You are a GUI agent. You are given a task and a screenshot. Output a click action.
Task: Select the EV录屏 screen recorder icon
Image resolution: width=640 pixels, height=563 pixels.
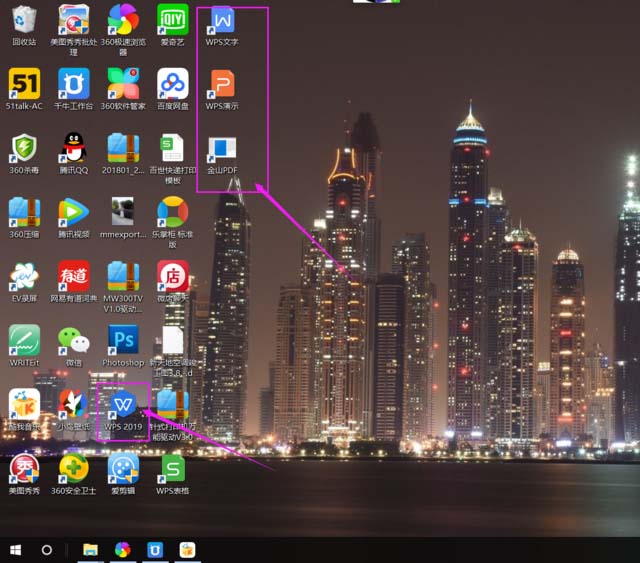(24, 276)
